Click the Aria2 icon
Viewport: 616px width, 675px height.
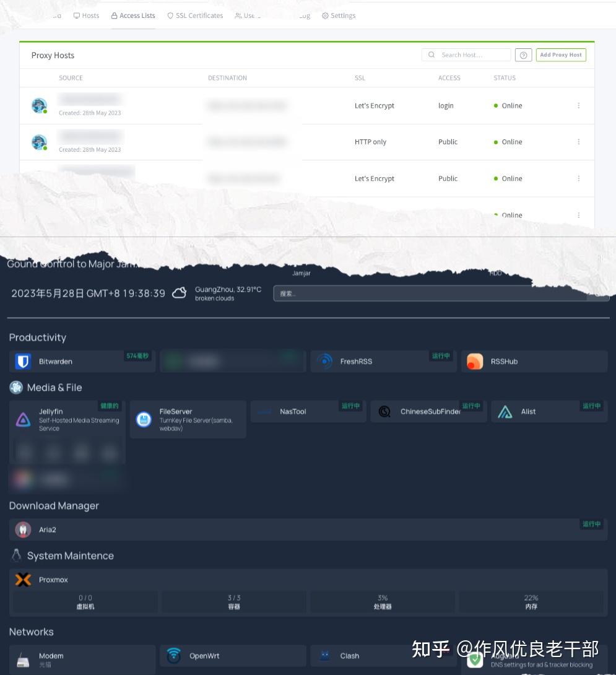pos(24,529)
